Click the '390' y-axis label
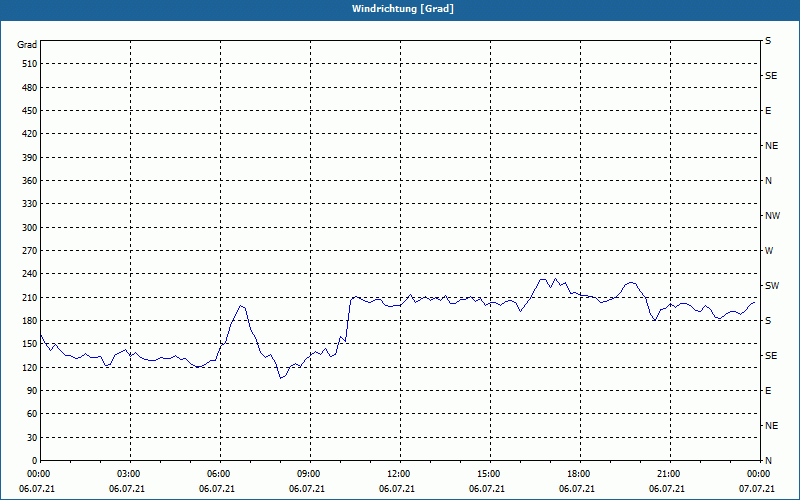The image size is (800, 500). point(30,158)
